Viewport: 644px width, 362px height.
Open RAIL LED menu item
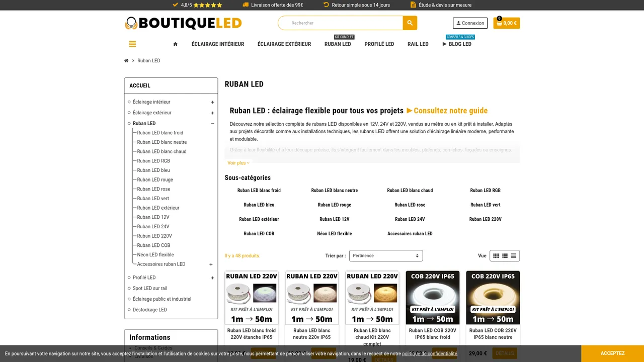point(418,44)
